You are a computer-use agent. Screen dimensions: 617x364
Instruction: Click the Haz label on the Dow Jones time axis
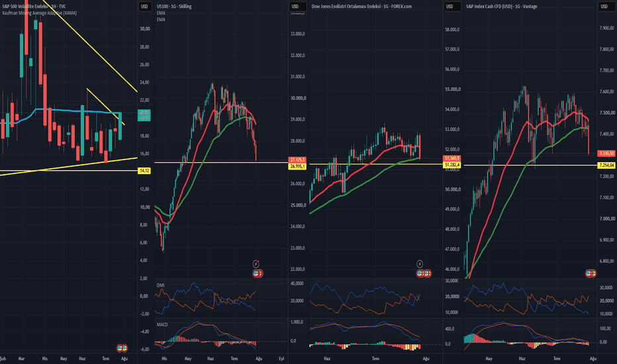(327, 359)
